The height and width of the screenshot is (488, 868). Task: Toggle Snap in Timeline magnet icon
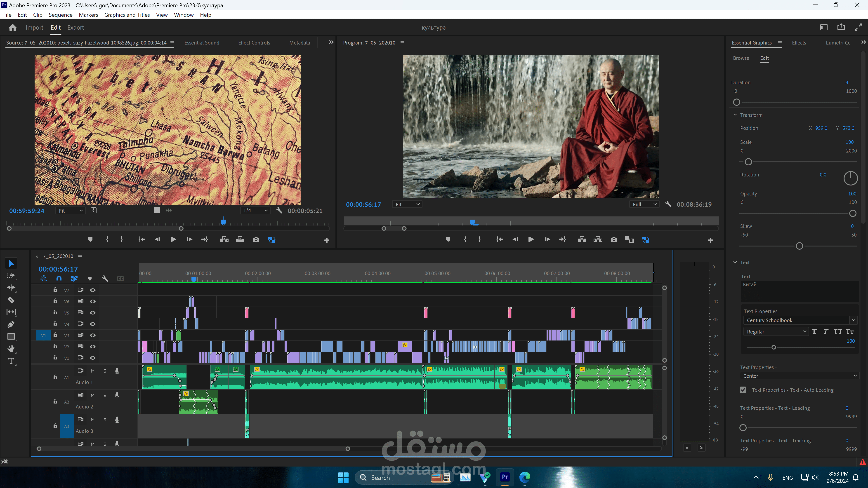pos(59,279)
